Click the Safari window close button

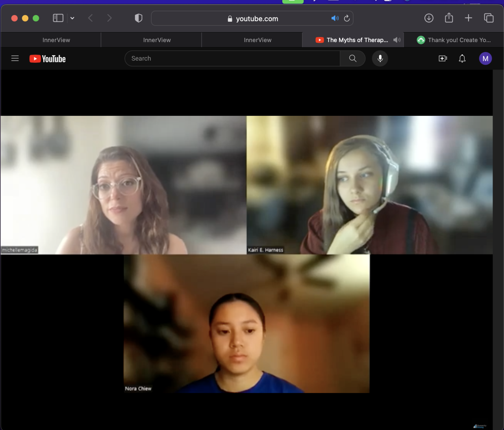[x=15, y=18]
